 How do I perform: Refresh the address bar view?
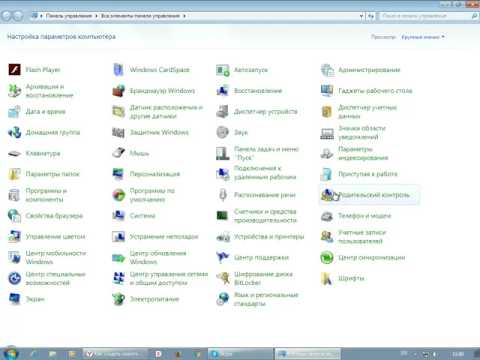pos(371,16)
